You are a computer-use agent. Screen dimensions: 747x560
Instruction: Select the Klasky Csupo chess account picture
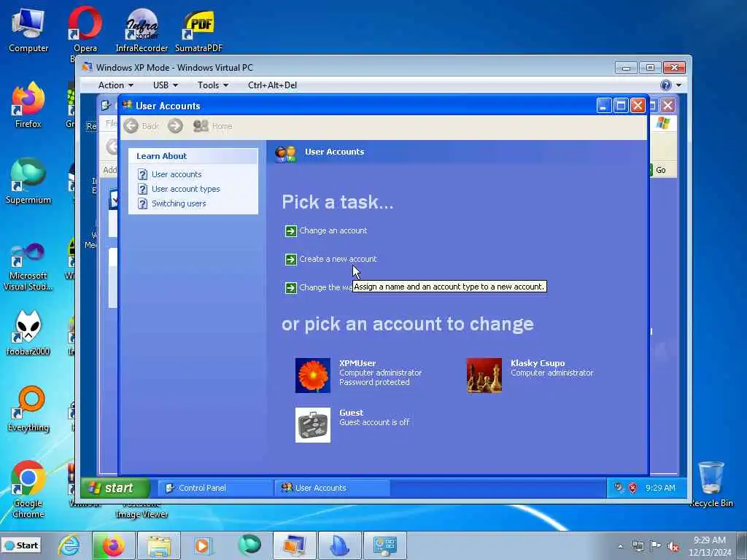pos(484,376)
